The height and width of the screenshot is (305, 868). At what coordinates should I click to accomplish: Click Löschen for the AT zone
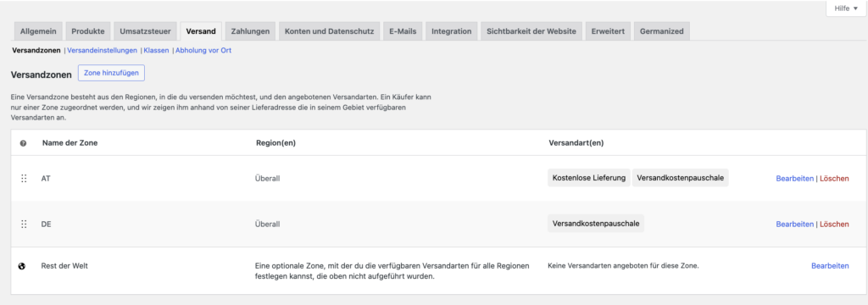coord(834,178)
